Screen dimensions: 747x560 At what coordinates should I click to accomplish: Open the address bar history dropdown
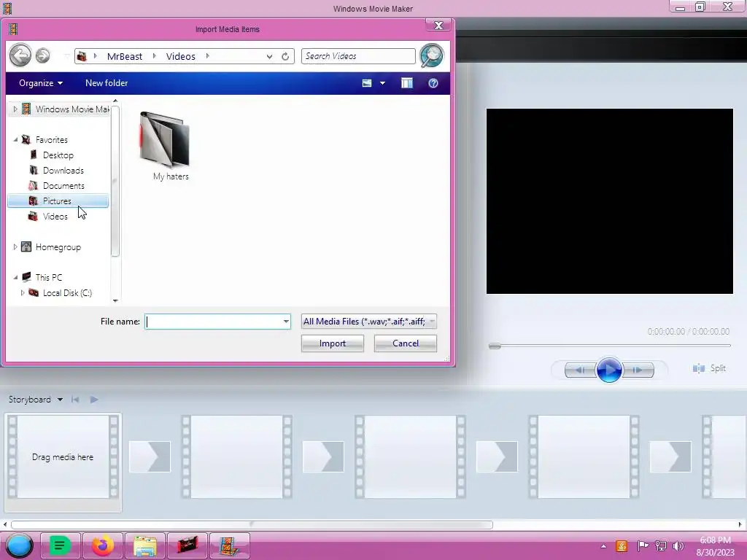pos(269,57)
